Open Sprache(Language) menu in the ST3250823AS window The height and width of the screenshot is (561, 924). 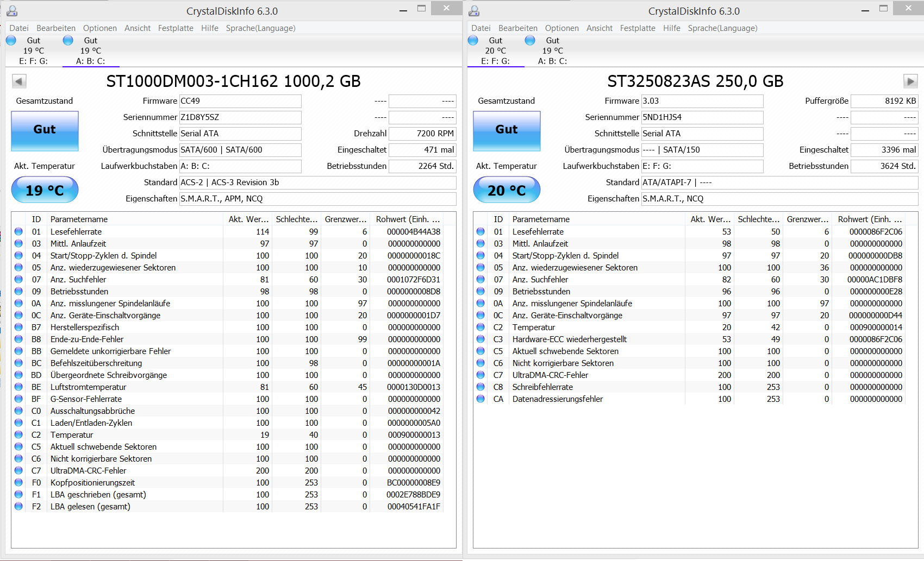(x=723, y=28)
